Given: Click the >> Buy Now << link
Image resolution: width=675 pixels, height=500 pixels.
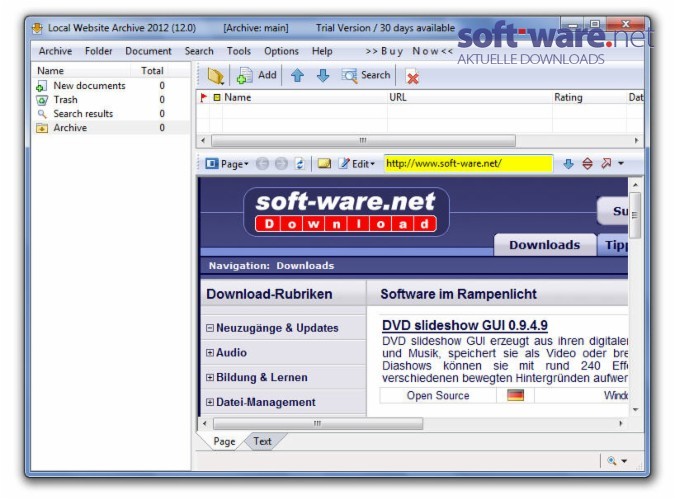Looking at the screenshot, I should tap(409, 51).
